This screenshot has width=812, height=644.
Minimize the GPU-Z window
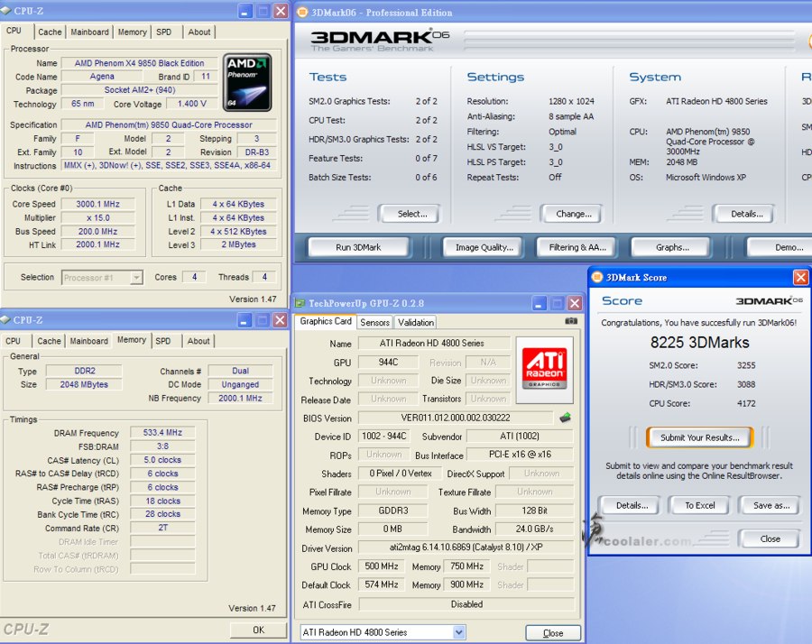click(540, 303)
